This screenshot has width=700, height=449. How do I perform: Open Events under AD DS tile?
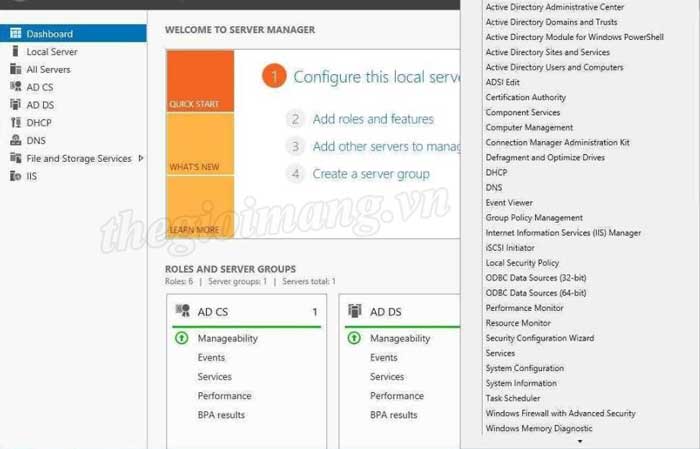coord(383,358)
